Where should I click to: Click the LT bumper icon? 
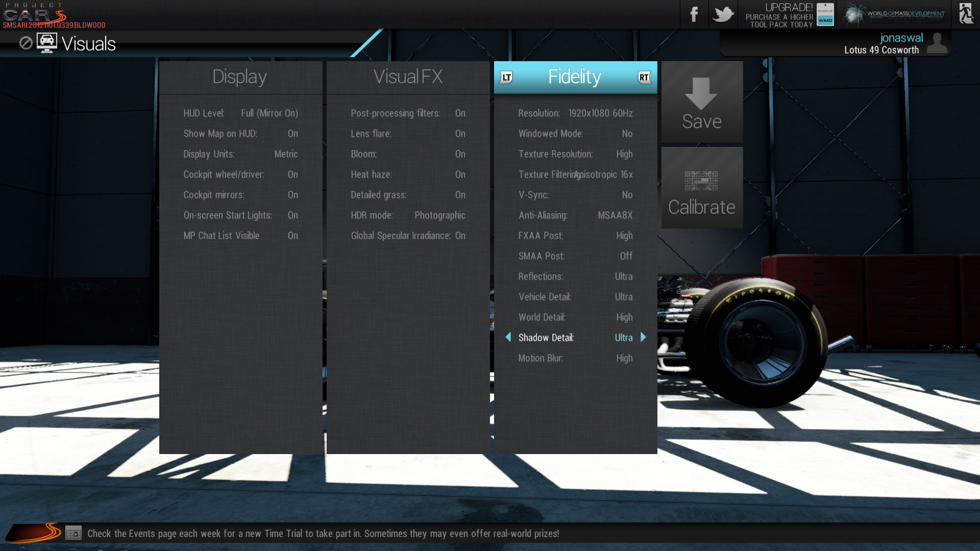(x=506, y=78)
